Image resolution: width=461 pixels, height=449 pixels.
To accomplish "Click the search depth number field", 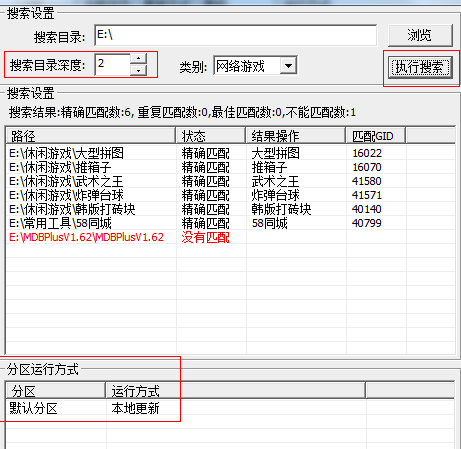I will (113, 64).
